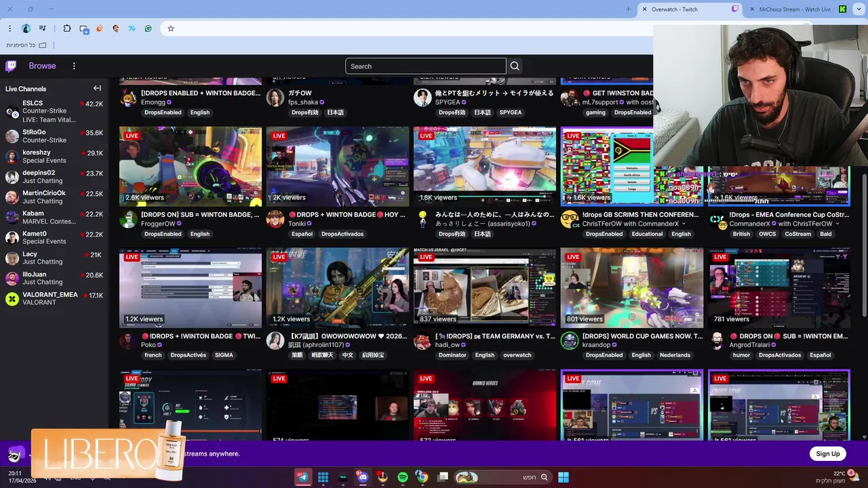Viewport: 868px width, 488px height.
Task: Open koreshzy avatar in Live Channels
Action: (12, 157)
